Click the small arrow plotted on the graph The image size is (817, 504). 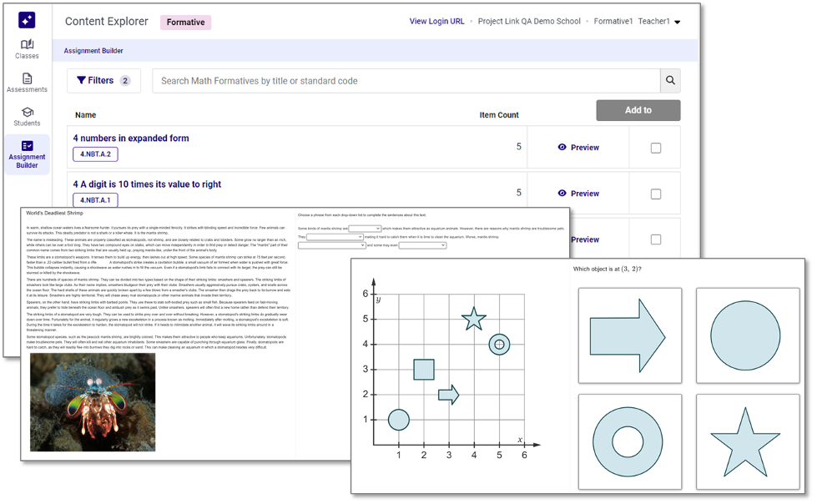(x=449, y=395)
